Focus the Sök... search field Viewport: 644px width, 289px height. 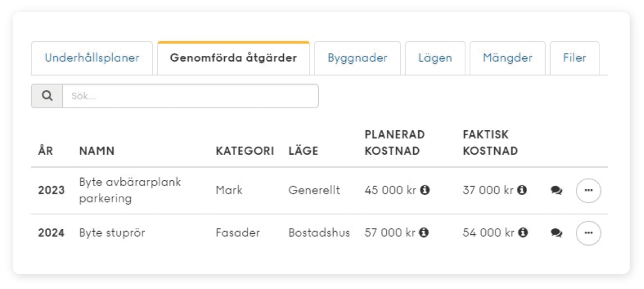pyautogui.click(x=191, y=96)
